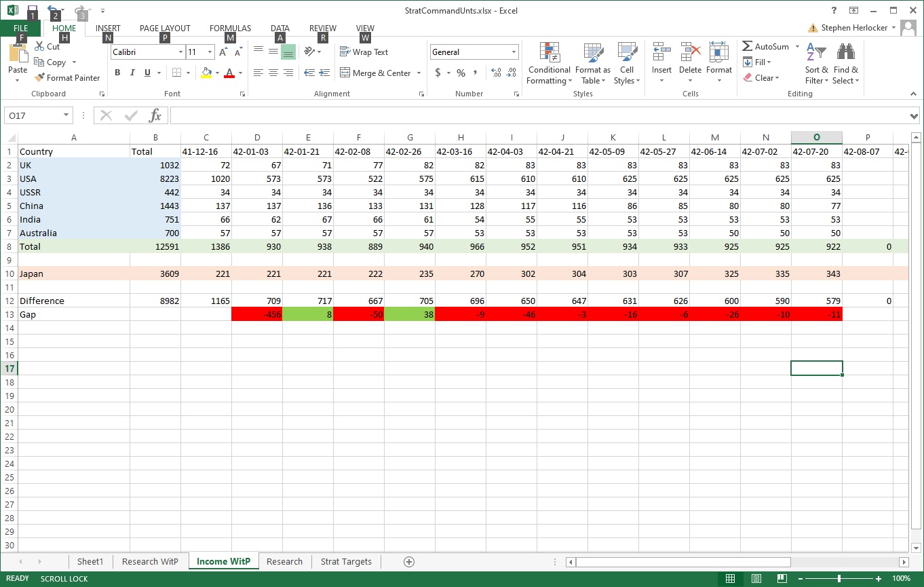
Task: Click the Cut scissors icon
Action: click(39, 46)
